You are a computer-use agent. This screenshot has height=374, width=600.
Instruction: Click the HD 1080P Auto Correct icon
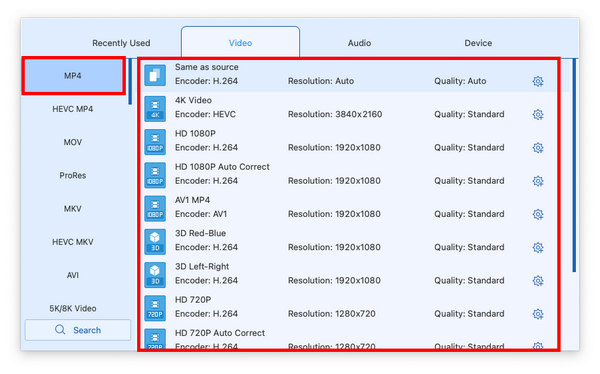pyautogui.click(x=155, y=175)
